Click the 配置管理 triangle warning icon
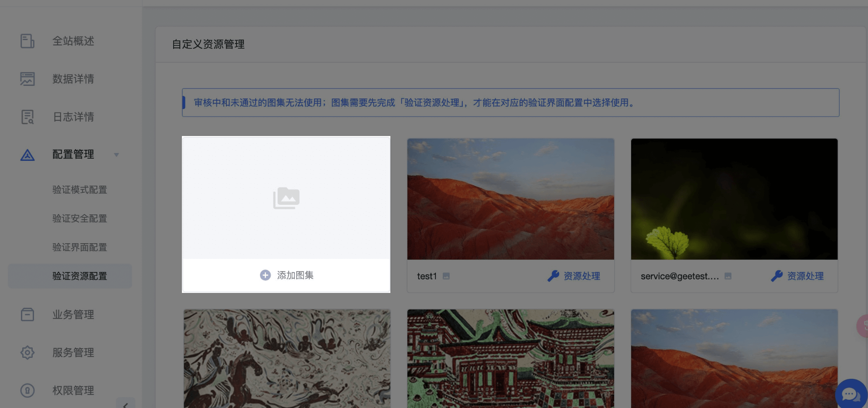Screen dimensions: 868x408 27,155
